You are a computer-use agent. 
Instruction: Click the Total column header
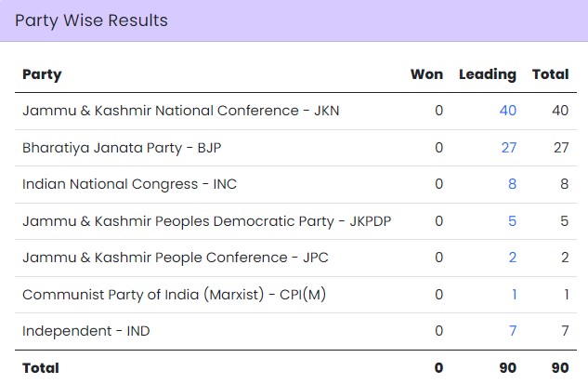point(551,74)
